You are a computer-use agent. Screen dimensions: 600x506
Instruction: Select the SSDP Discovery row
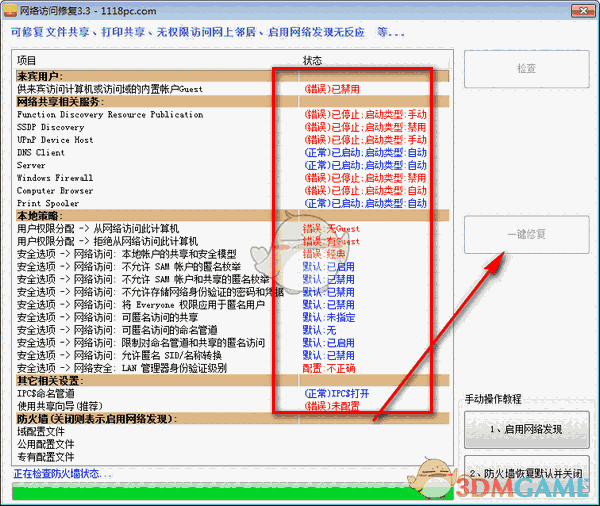click(x=232, y=127)
